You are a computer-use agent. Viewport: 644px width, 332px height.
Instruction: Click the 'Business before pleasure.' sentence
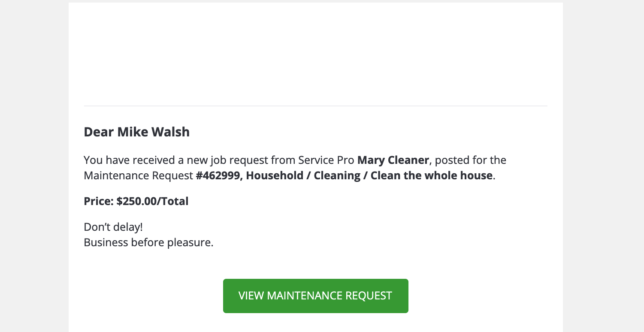(x=148, y=242)
